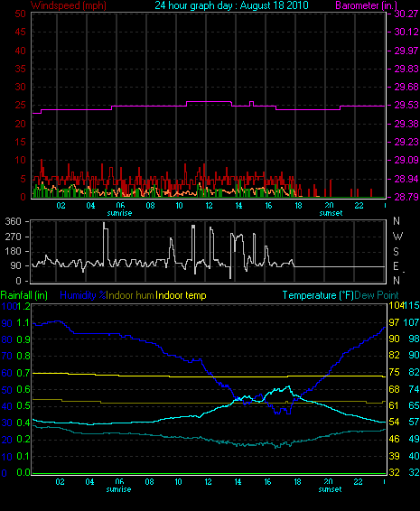
Task: Select rainfall value 0.2
Action: tap(23, 440)
